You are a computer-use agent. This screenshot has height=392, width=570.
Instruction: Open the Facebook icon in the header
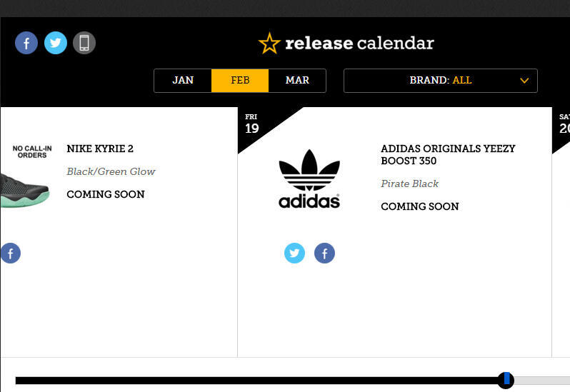coord(26,43)
